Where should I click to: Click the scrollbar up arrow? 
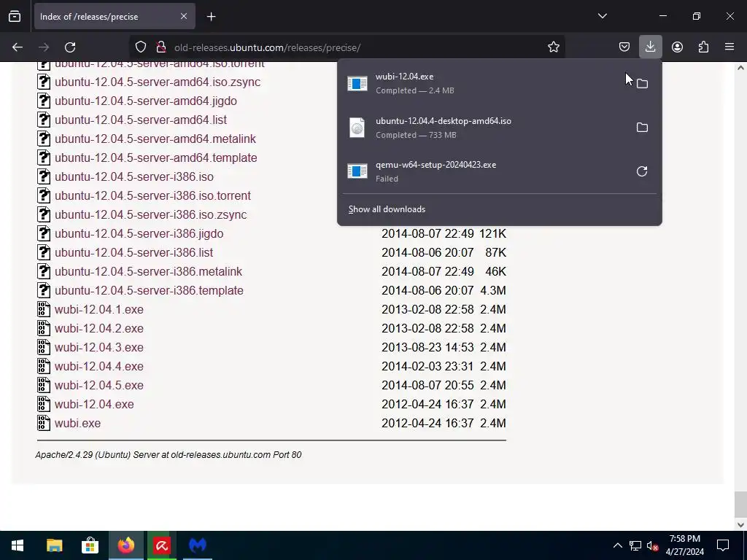(x=740, y=68)
